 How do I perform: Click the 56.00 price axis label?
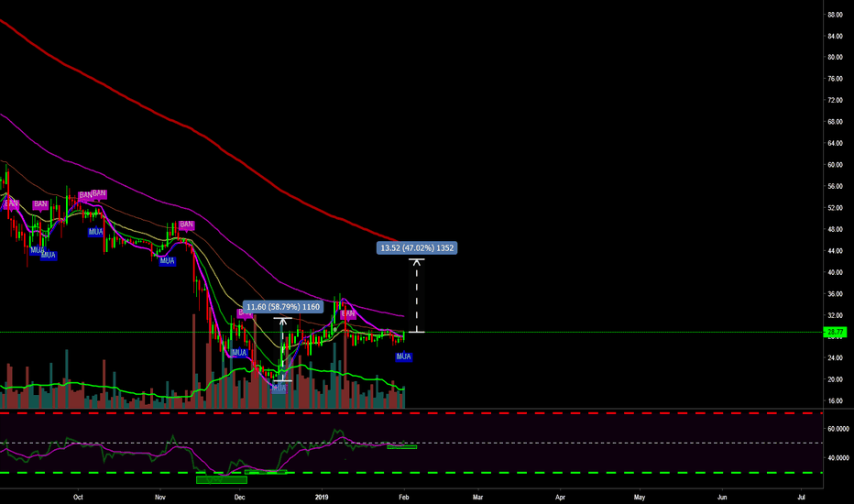pyautogui.click(x=835, y=186)
